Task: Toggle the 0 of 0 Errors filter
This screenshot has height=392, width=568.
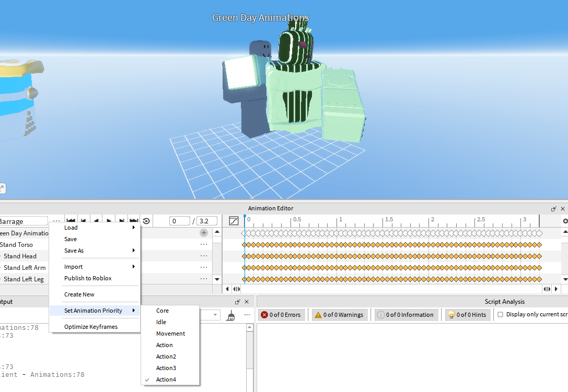Action: (281, 314)
